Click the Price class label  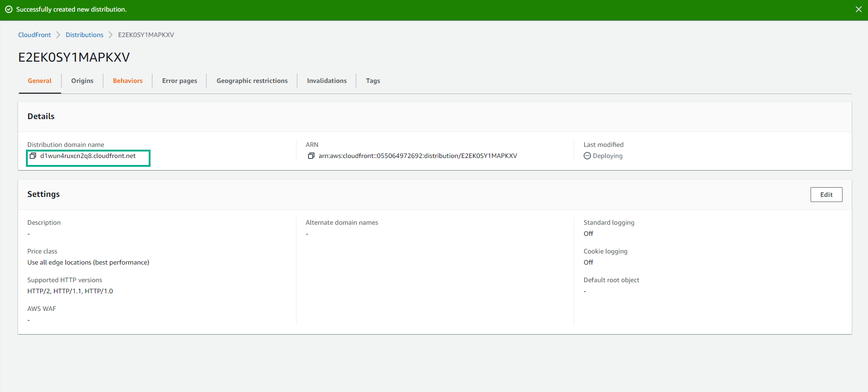(42, 251)
